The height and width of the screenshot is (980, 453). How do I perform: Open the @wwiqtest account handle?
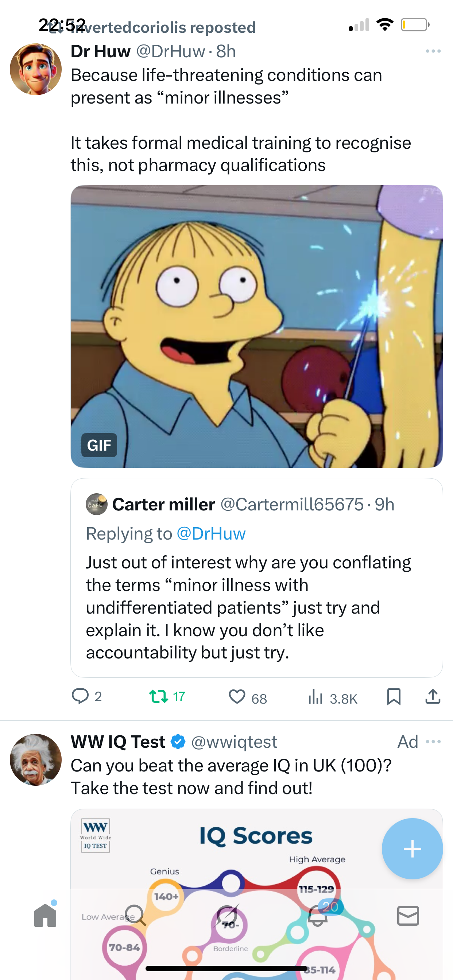(234, 742)
